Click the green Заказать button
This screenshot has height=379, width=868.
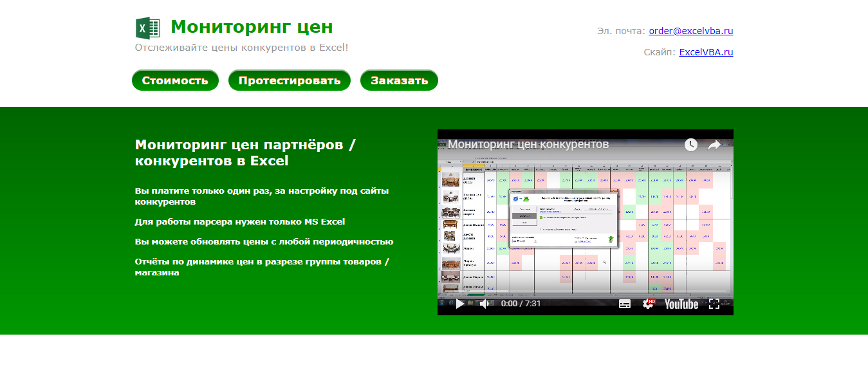point(399,80)
